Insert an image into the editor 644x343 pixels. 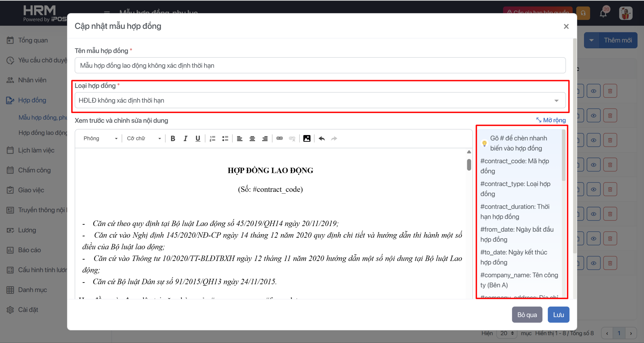(x=307, y=139)
